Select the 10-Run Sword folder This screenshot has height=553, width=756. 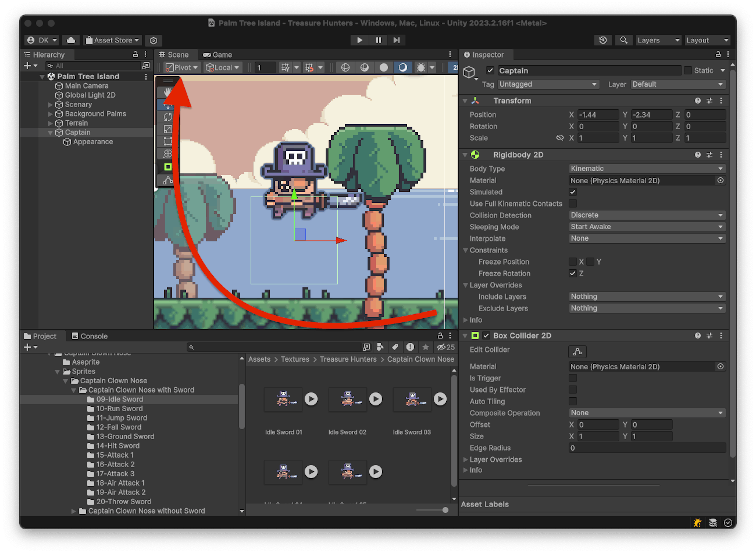pyautogui.click(x=119, y=408)
